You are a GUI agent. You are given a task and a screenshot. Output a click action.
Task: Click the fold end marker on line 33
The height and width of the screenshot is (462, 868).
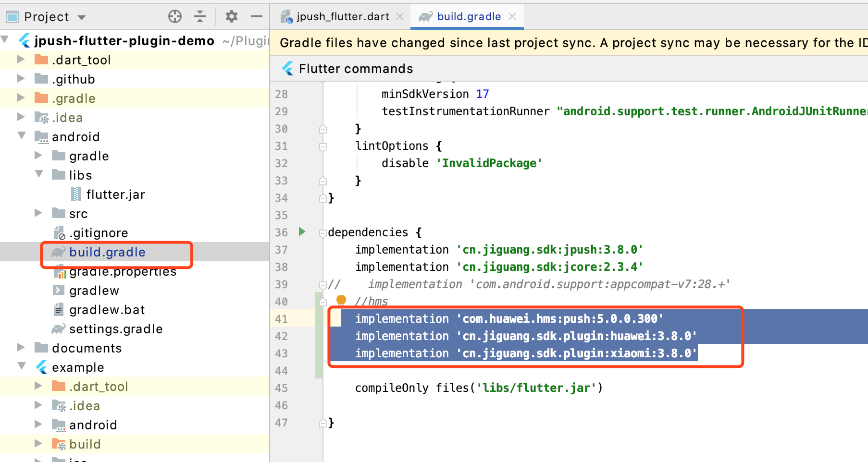click(323, 181)
